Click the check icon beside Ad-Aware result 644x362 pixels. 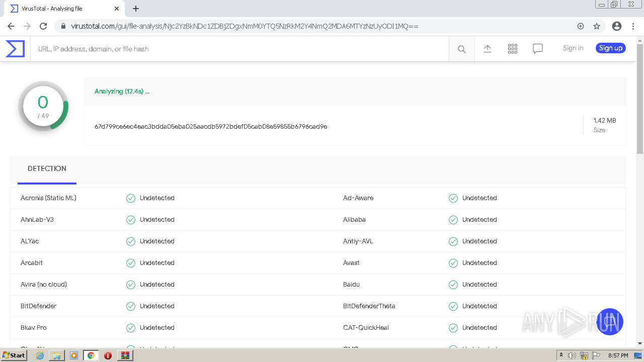coord(453,198)
